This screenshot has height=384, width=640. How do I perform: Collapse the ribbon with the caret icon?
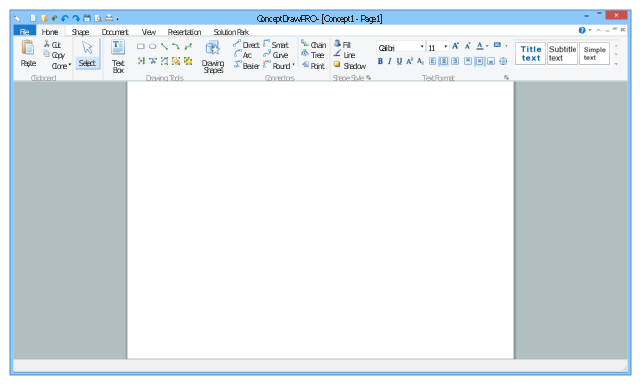598,30
